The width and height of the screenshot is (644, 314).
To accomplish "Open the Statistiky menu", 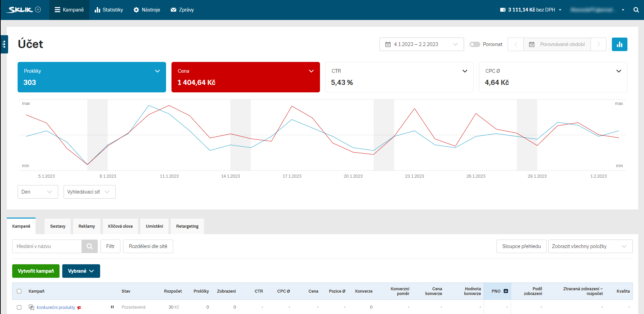I will point(109,10).
